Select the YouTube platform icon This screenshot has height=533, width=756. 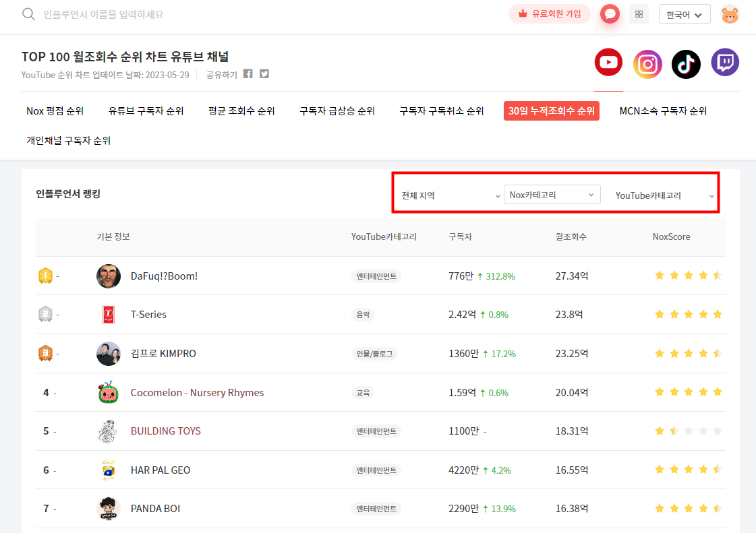coord(608,62)
